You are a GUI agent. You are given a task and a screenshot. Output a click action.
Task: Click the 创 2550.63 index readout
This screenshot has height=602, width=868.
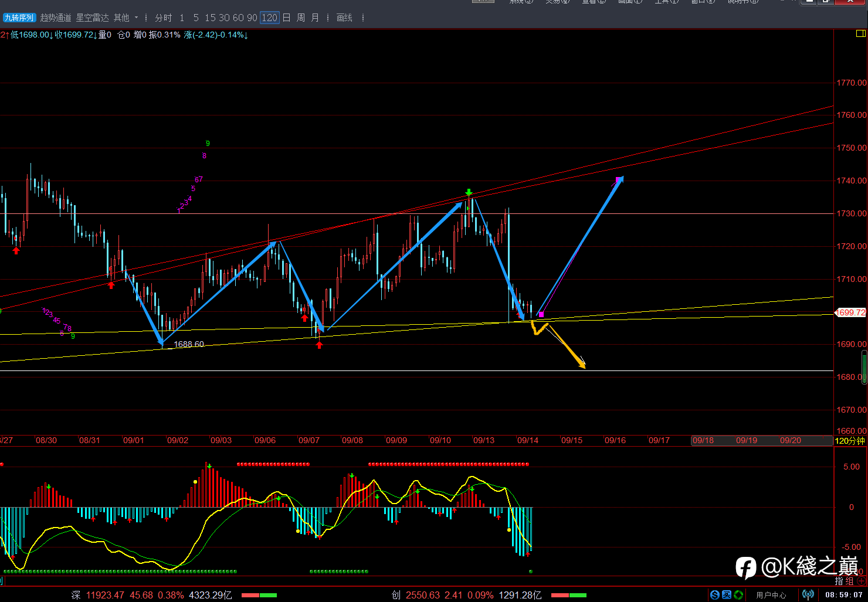click(x=416, y=595)
